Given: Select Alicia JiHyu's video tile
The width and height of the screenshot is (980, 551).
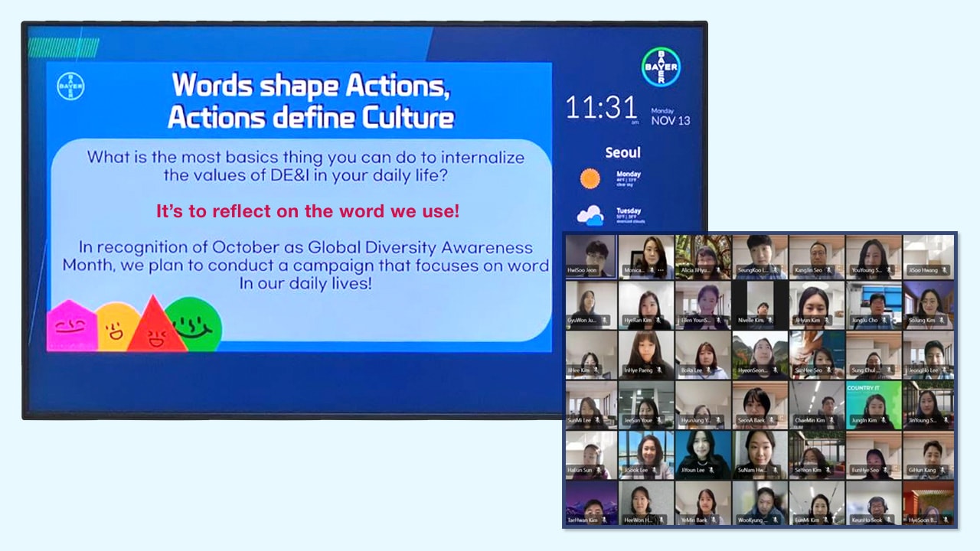Looking at the screenshot, I should click(x=703, y=257).
